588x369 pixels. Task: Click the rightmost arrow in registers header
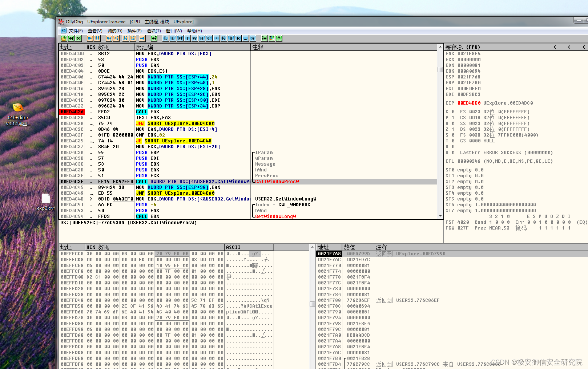584,47
